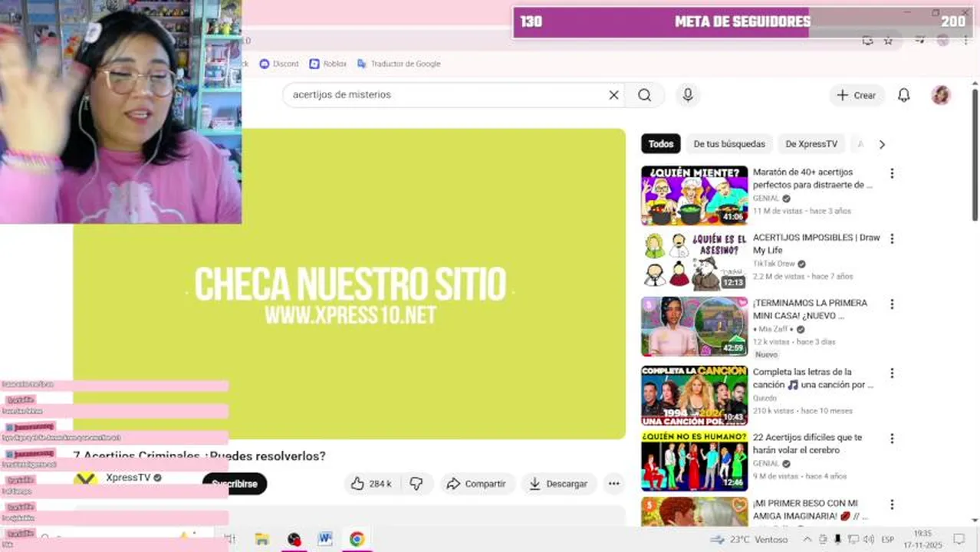Open the 'Completa la canción' video thumbnail
This screenshot has height=552, width=980.
[x=695, y=396]
